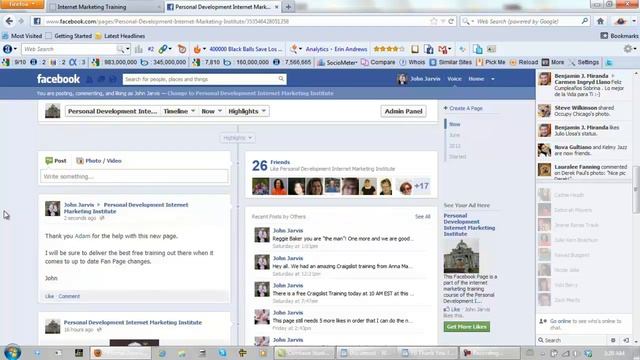640x360 pixels.
Task: Open Steve Wilkinson ticker story
Action: point(584,111)
